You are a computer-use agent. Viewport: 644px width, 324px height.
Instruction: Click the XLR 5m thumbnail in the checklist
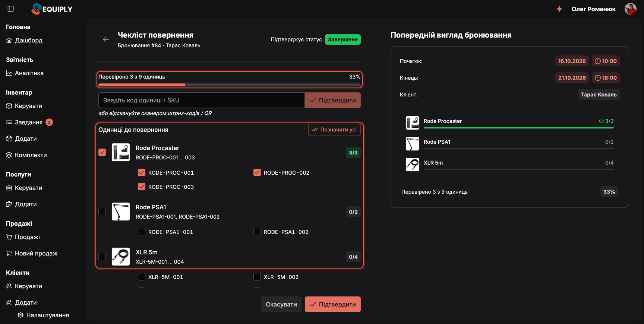click(x=121, y=257)
